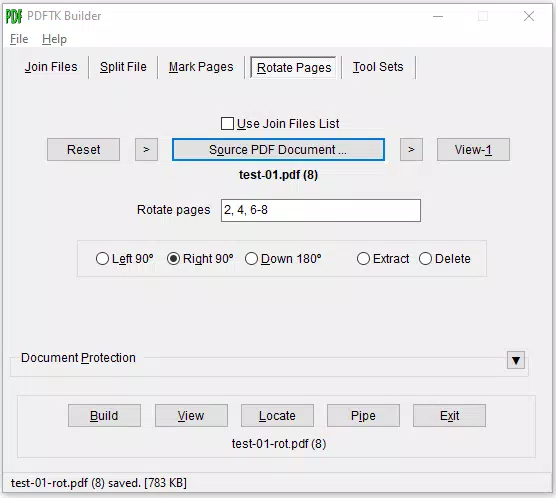Viewport: 556px width, 498px height.
Task: Switch to the Join Files tab
Action: pos(51,67)
